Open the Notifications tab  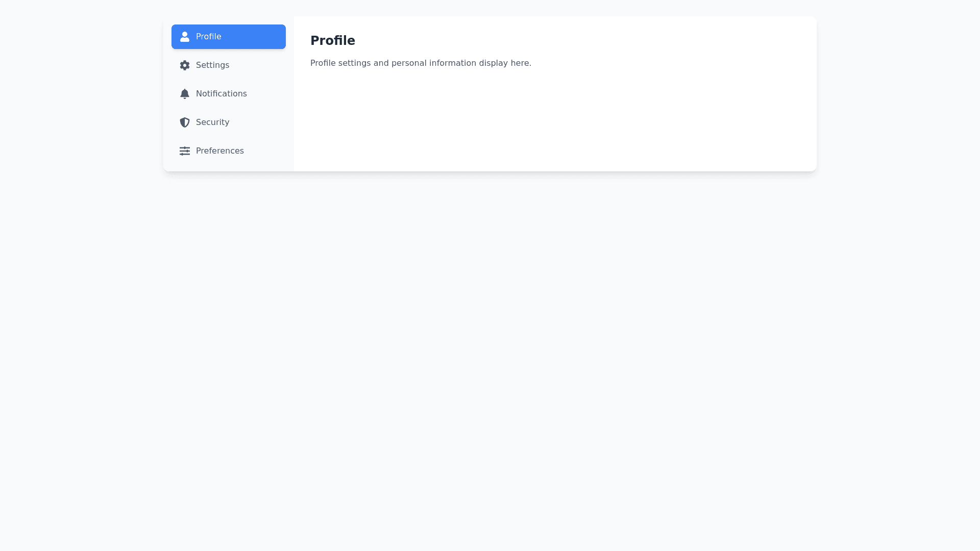click(221, 94)
